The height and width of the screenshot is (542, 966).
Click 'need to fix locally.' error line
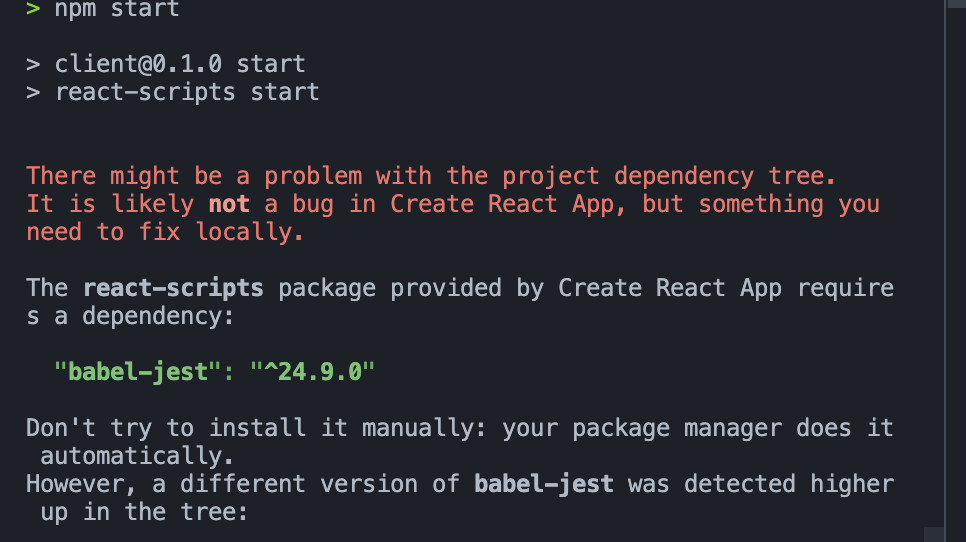[165, 232]
